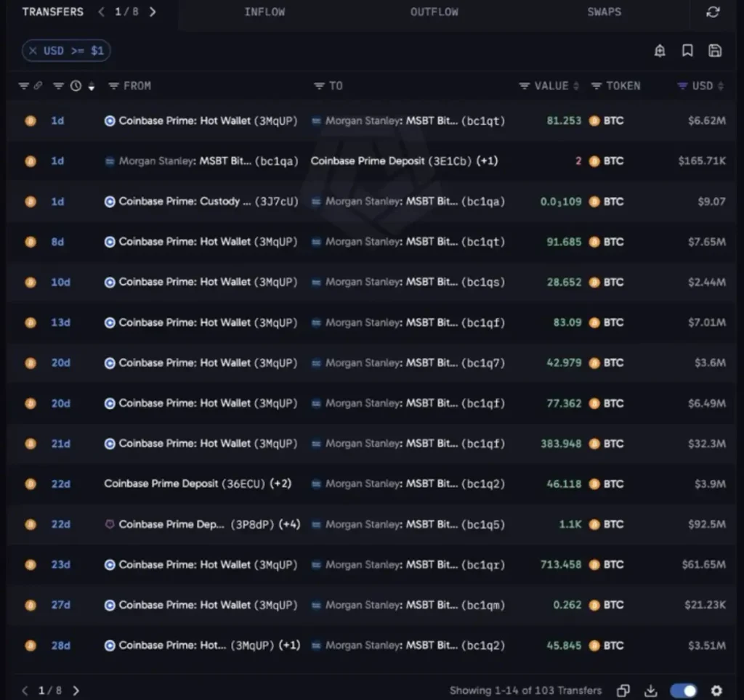
Task: Bookmark the current filter view
Action: 687,50
